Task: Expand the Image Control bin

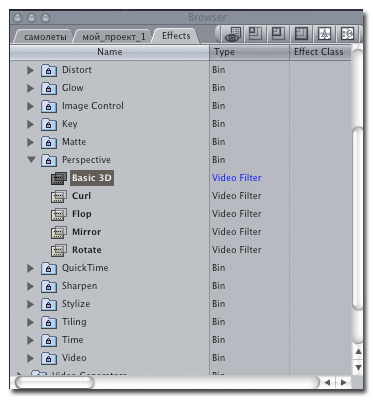Action: tap(30, 106)
